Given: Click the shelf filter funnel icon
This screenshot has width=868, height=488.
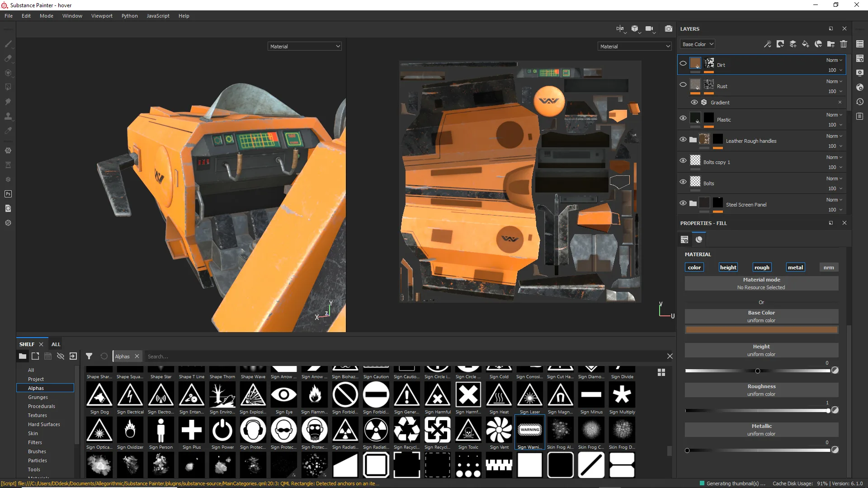Looking at the screenshot, I should [89, 356].
